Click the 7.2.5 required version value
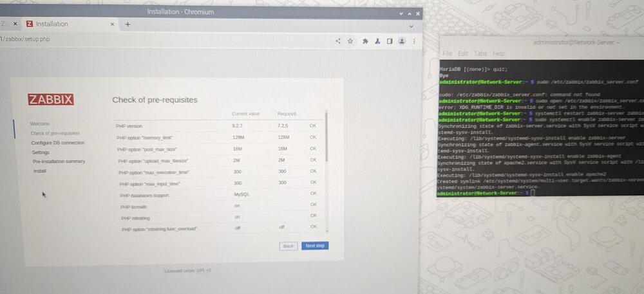This screenshot has width=644, height=294. [283, 125]
